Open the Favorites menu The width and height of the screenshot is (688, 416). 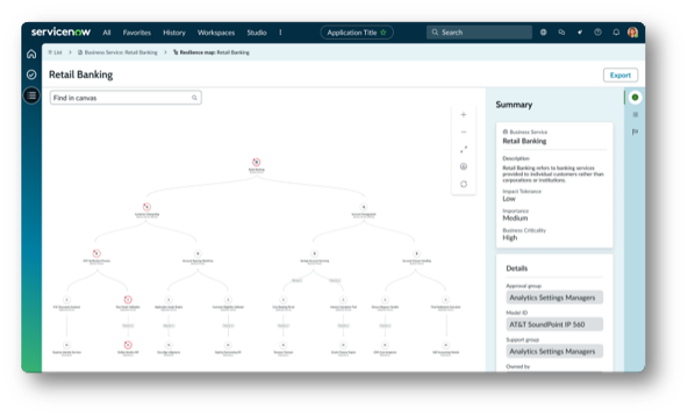pos(136,32)
